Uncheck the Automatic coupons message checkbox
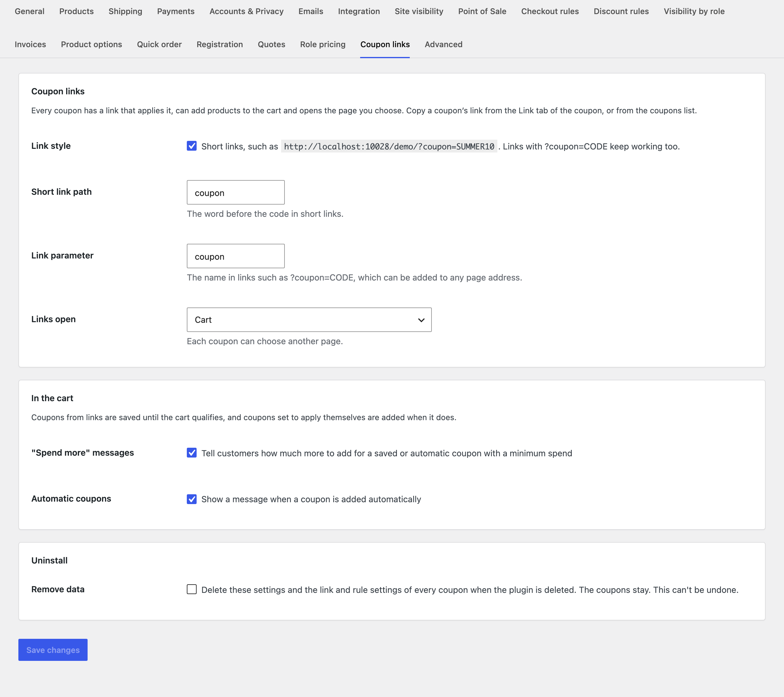 click(191, 499)
